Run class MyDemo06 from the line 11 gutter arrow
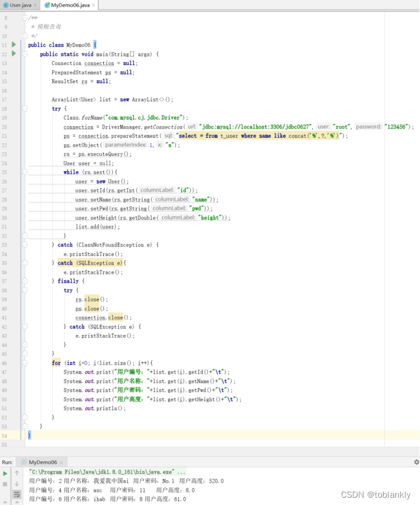 [14, 44]
